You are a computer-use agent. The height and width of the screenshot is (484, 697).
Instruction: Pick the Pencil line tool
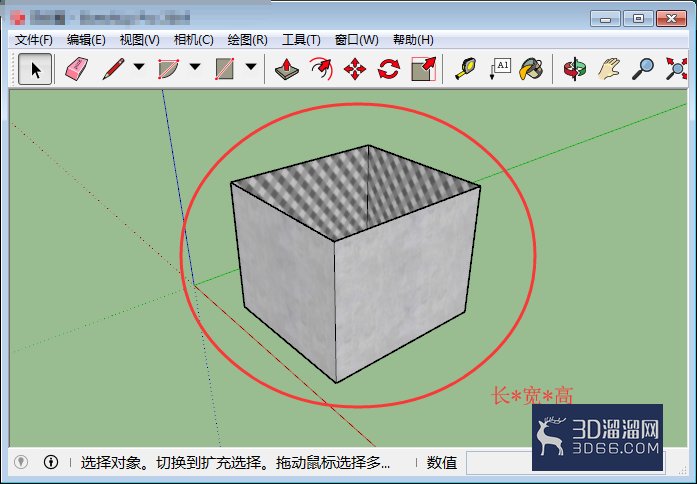(x=113, y=69)
